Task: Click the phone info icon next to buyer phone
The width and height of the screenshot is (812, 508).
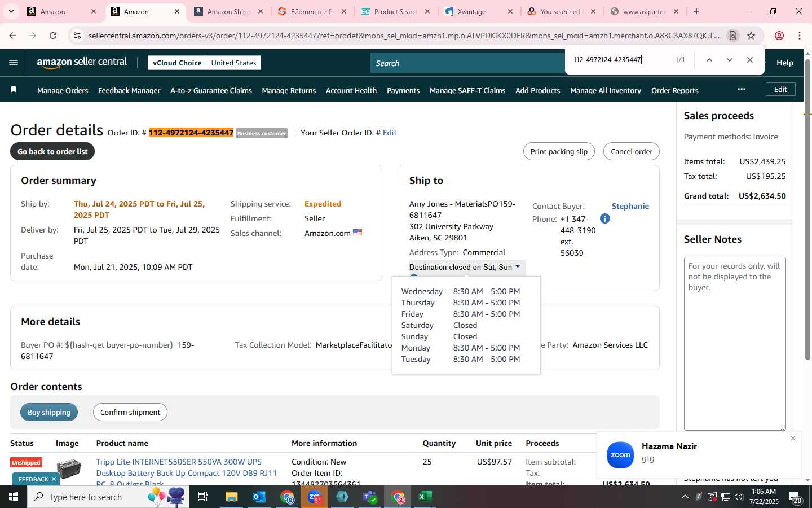Action: pos(604,218)
